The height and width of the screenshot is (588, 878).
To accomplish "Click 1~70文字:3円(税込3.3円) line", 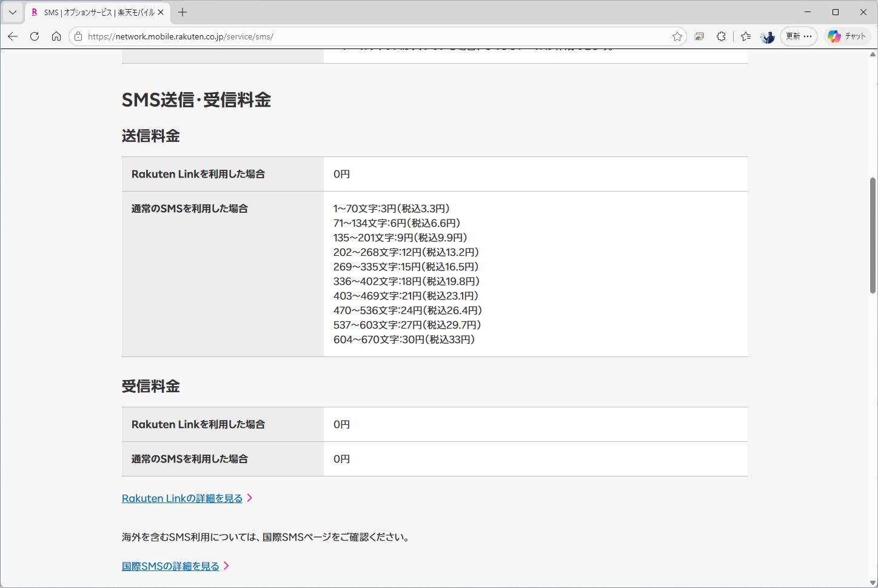I will (x=392, y=209).
